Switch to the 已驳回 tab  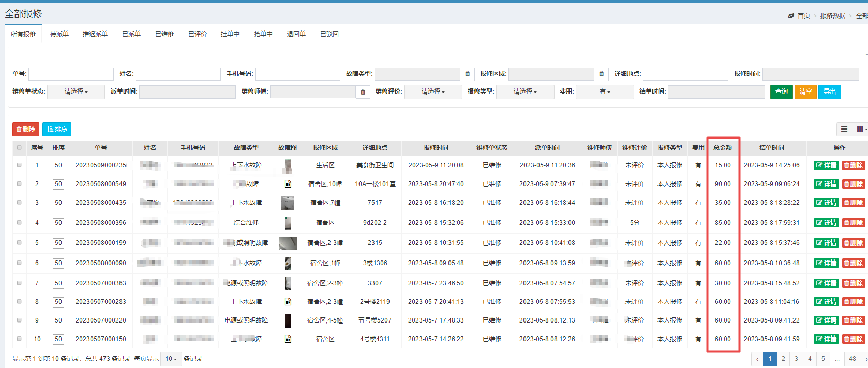(330, 34)
